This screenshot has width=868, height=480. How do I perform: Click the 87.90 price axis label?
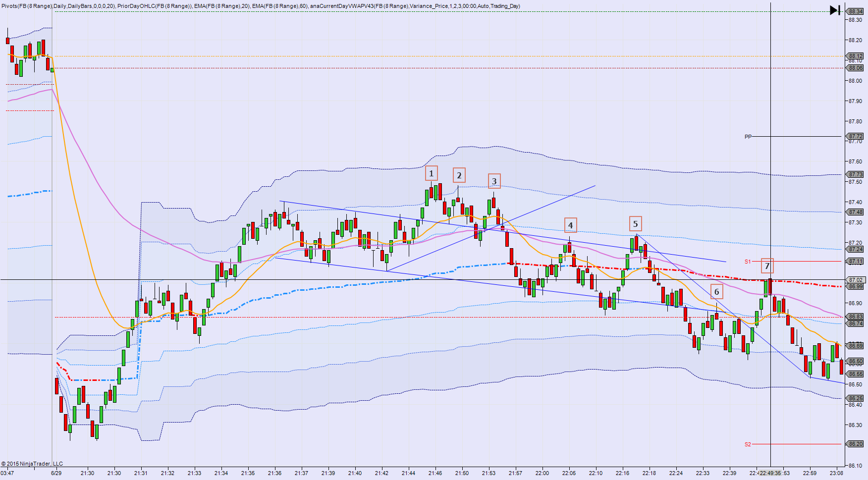[855, 101]
